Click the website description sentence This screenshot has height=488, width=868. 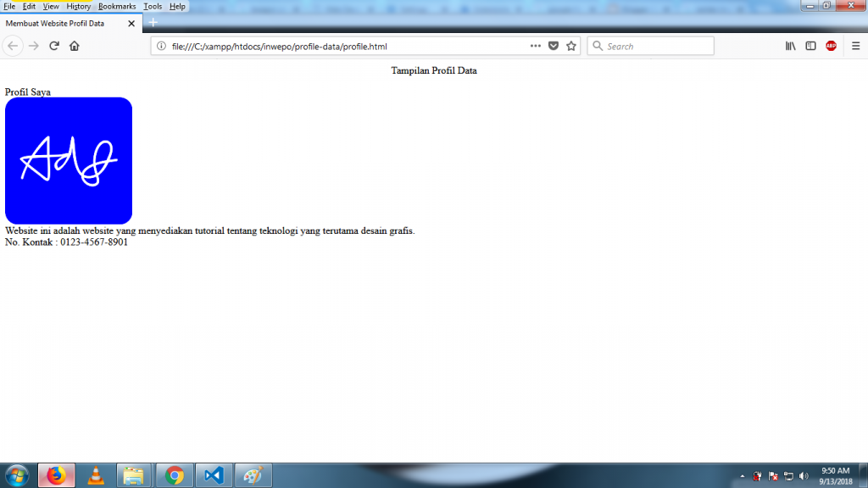point(210,230)
